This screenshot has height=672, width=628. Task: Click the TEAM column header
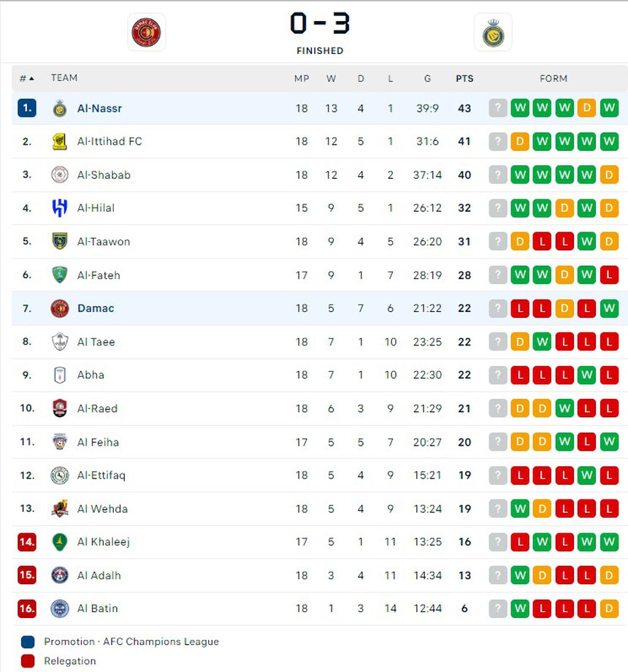(64, 78)
